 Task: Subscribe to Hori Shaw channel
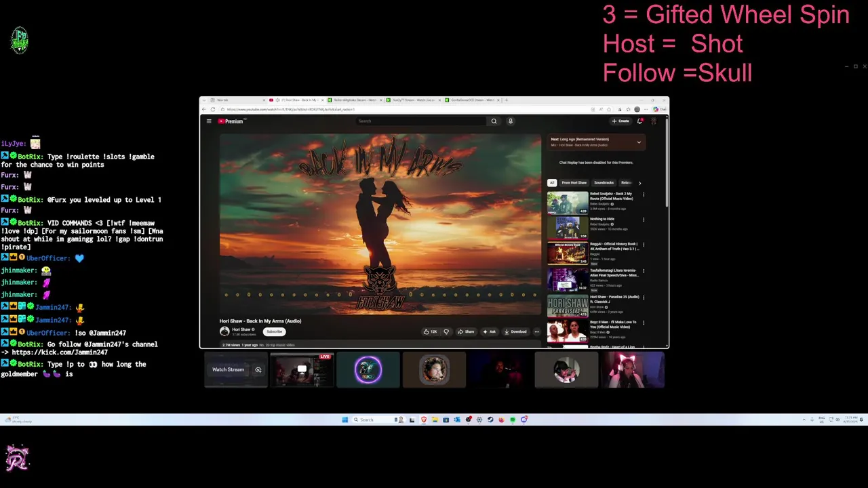pos(275,331)
